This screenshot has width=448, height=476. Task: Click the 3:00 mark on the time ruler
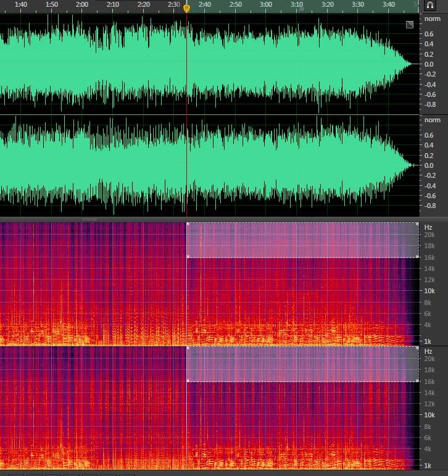pyautogui.click(x=266, y=4)
